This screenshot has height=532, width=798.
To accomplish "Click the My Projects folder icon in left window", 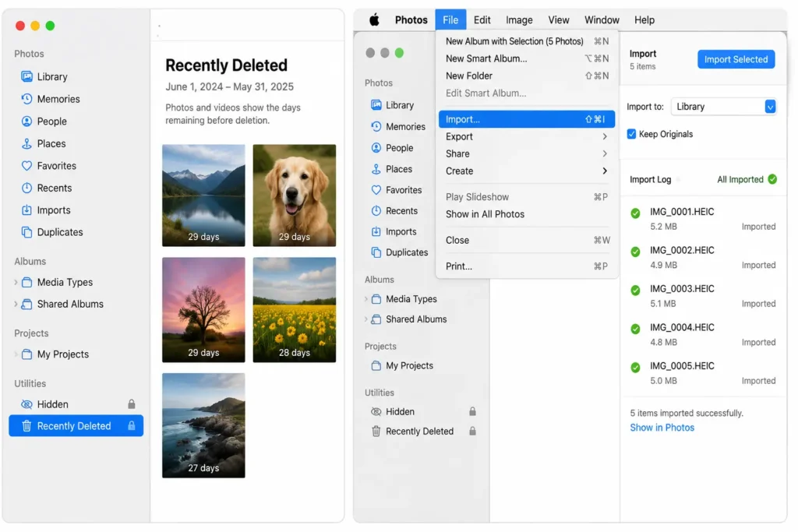I will [27, 354].
